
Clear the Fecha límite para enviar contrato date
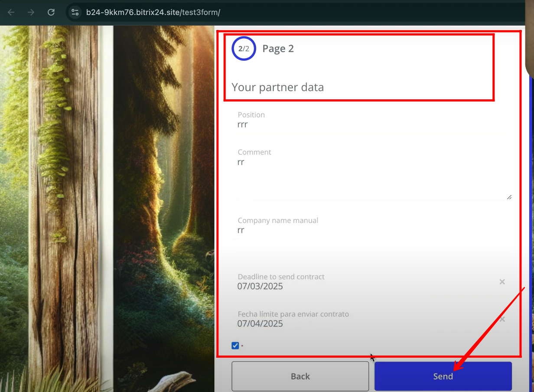[502, 319]
